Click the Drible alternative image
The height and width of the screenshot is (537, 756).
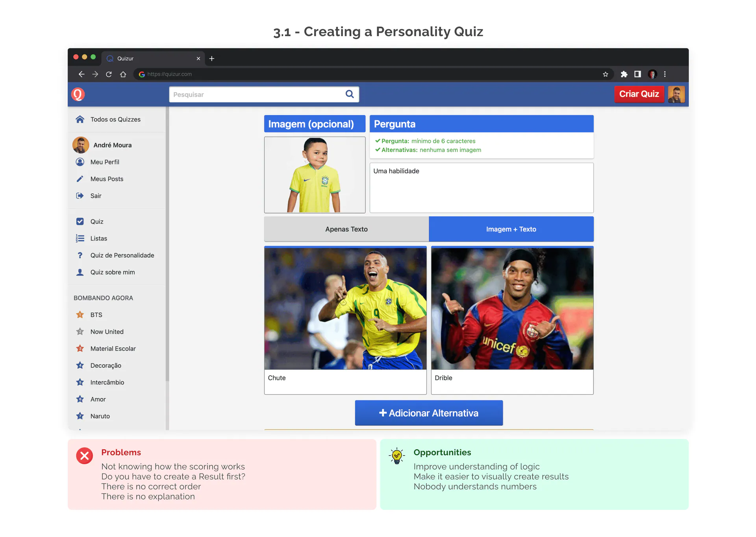click(512, 308)
